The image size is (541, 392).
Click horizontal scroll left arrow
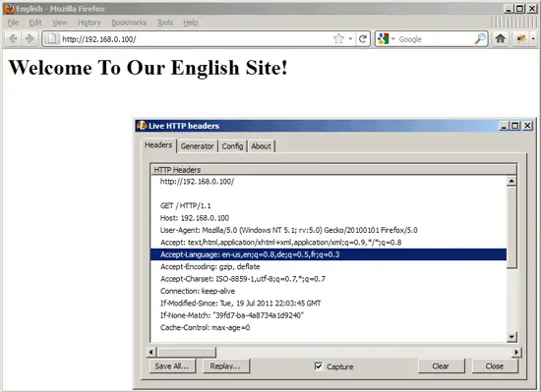click(151, 352)
